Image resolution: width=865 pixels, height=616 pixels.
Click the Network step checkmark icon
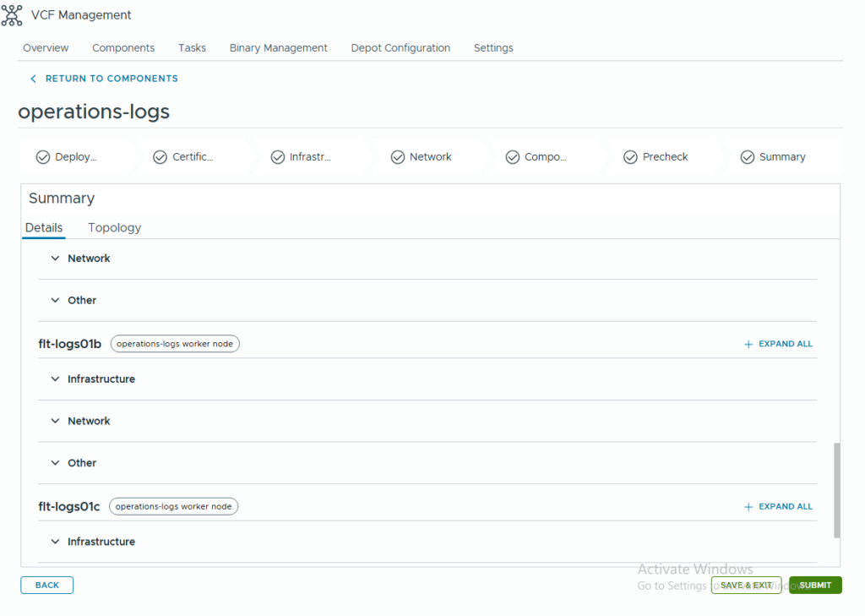coord(397,157)
